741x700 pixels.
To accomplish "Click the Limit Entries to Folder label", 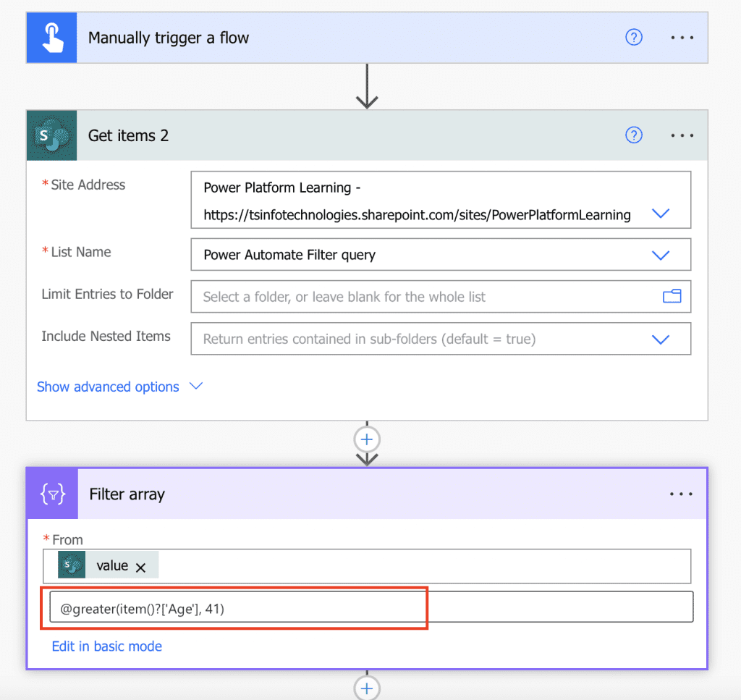I will [x=107, y=294].
